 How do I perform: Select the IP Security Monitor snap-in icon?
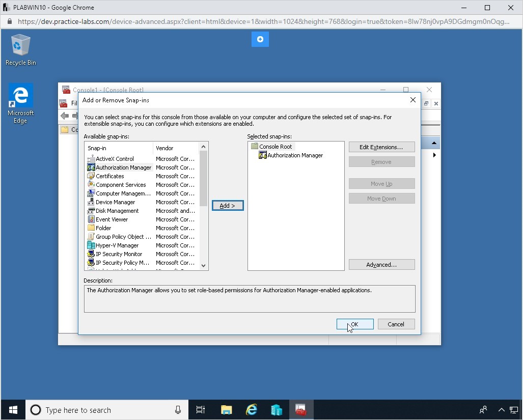pos(91,254)
